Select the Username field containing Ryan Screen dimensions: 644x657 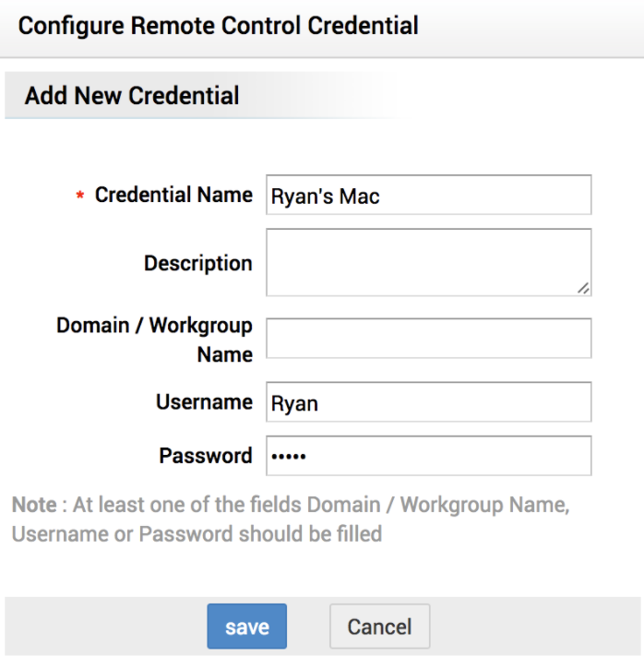tap(428, 402)
